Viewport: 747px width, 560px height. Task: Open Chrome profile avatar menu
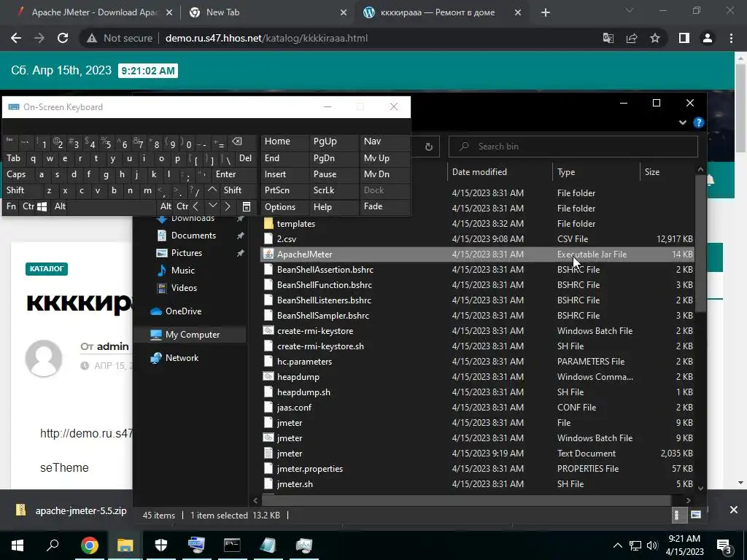click(708, 39)
